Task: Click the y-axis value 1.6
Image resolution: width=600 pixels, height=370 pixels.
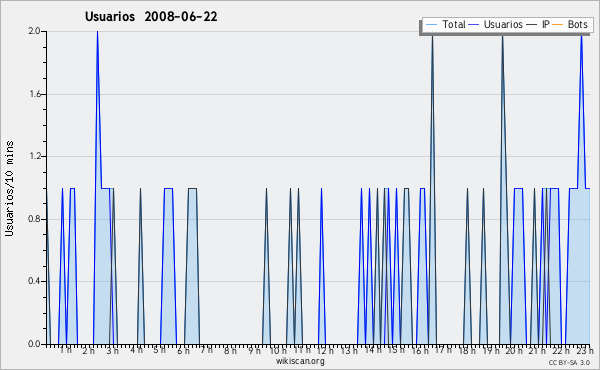Action: (x=34, y=94)
